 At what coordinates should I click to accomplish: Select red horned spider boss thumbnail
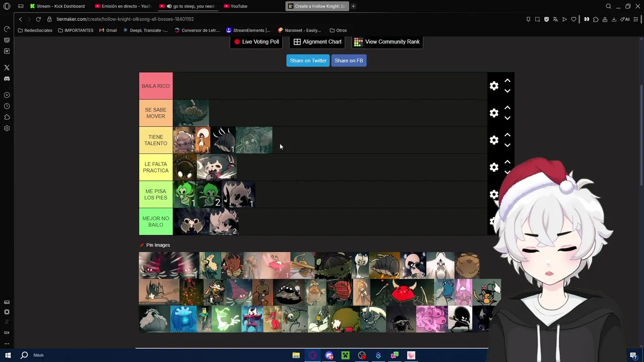click(x=403, y=293)
